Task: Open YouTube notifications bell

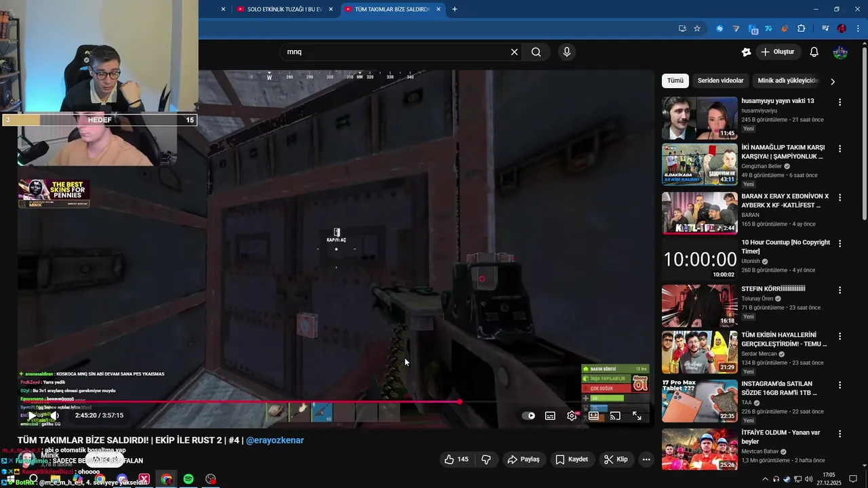Action: coord(814,52)
